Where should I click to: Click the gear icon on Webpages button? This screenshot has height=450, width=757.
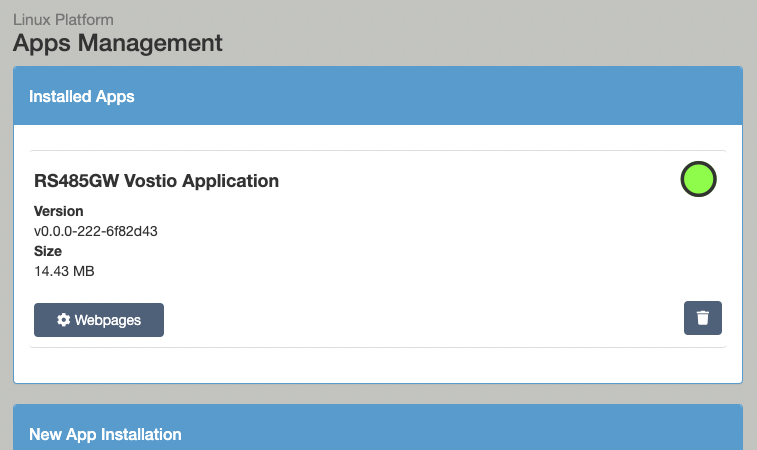64,320
